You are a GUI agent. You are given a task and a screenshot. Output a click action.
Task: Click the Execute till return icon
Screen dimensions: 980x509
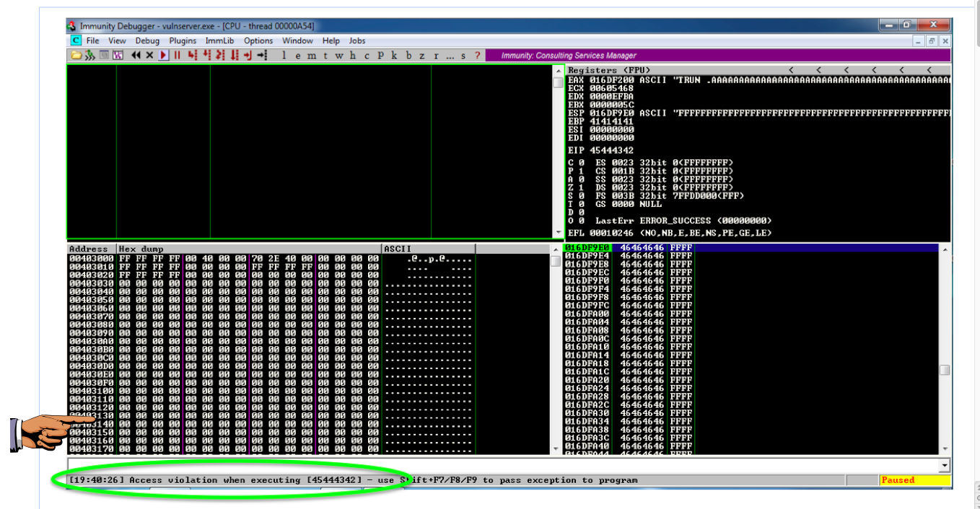(248, 55)
